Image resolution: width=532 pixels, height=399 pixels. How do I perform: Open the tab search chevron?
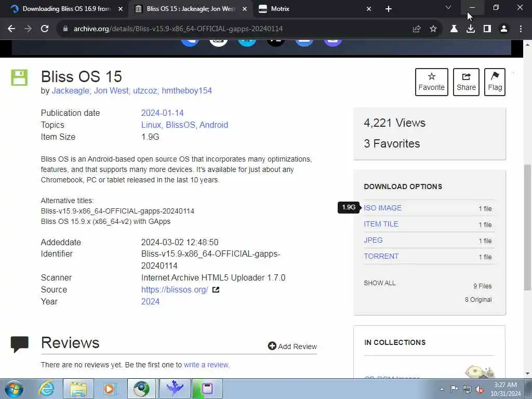[x=448, y=7]
